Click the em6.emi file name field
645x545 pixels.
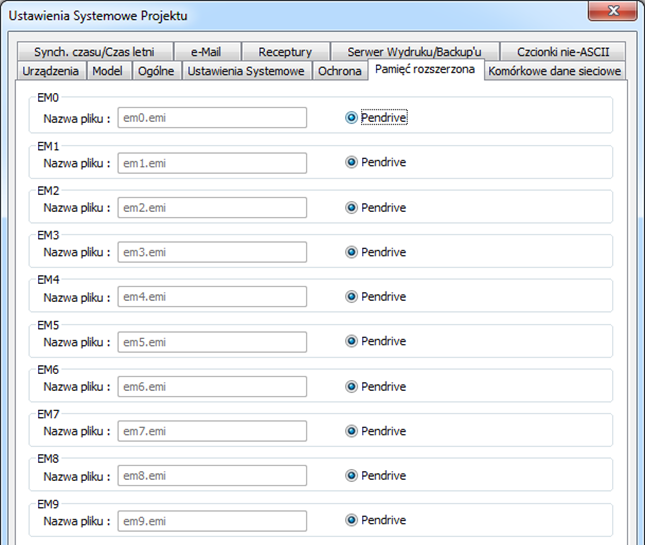click(212, 386)
